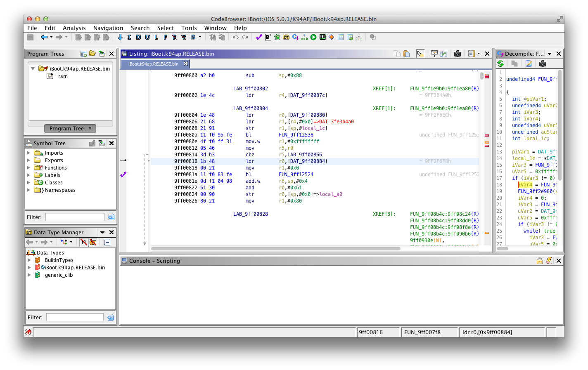Viewport: 588px width, 370px height.
Task: Open Data Type Manager DT toolbar icon
Action: (286, 37)
